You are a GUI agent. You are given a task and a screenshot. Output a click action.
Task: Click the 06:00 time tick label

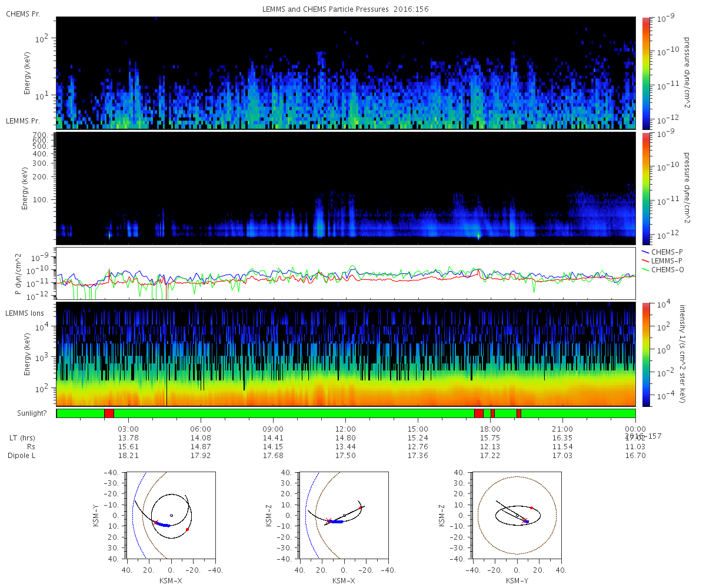click(x=201, y=429)
